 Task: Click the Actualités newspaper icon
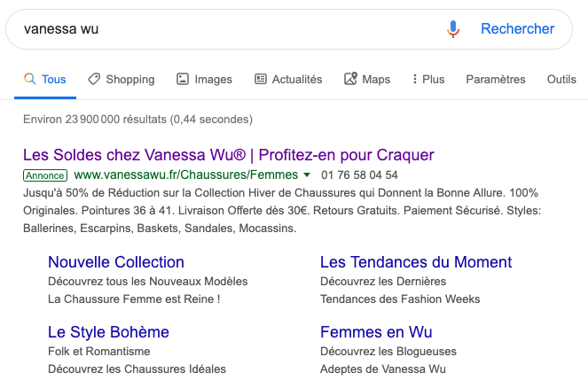coord(261,79)
